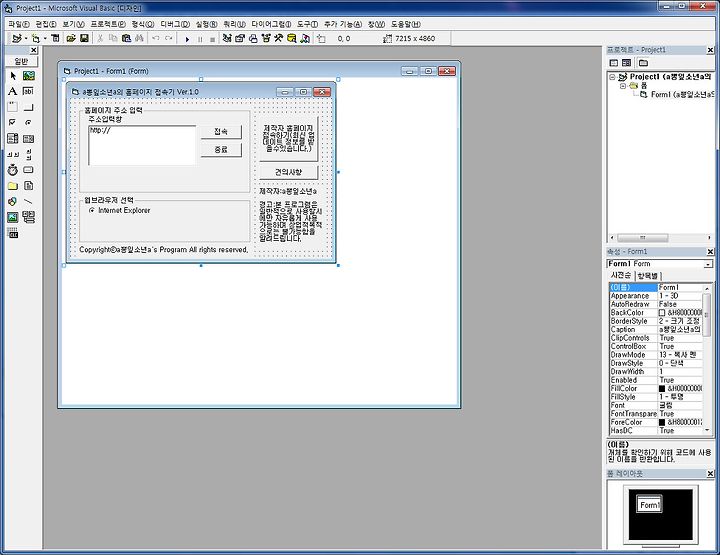Select the OLE control tool
Screen dimensions: 720x555
(x=13, y=233)
